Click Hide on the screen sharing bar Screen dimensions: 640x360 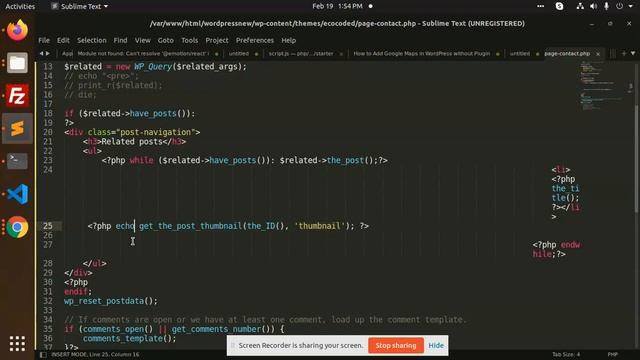tap(436, 345)
